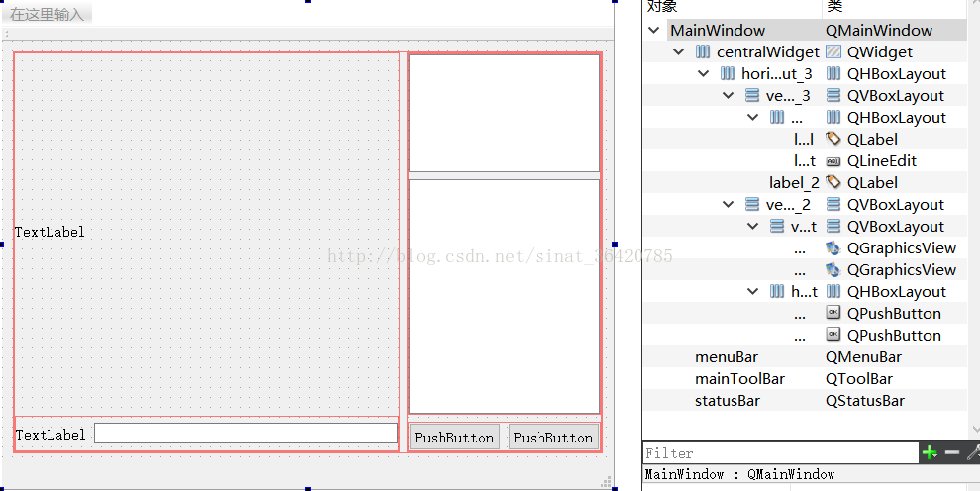Collapse the ve..._2 layout node
Image resolution: width=980 pixels, height=491 pixels.
729,204
